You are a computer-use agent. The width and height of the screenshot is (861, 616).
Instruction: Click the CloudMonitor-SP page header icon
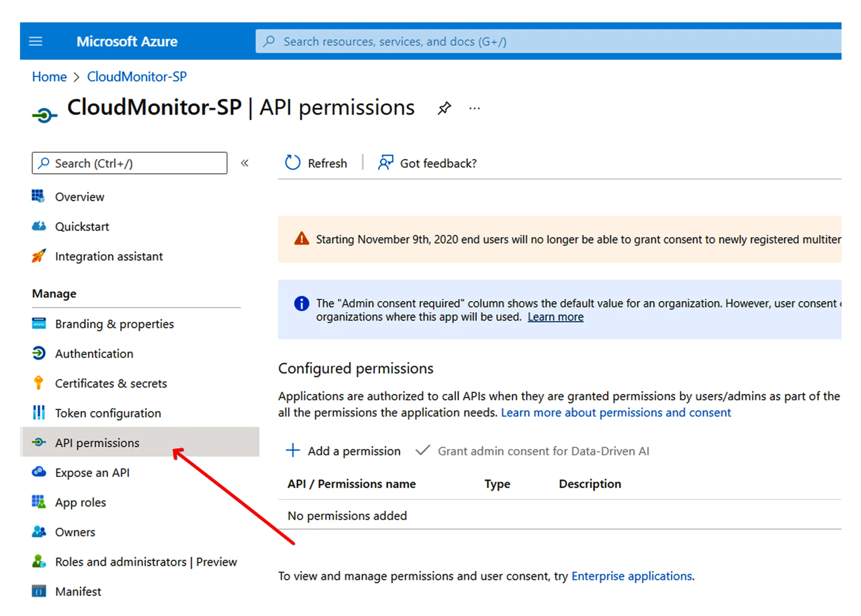click(44, 115)
